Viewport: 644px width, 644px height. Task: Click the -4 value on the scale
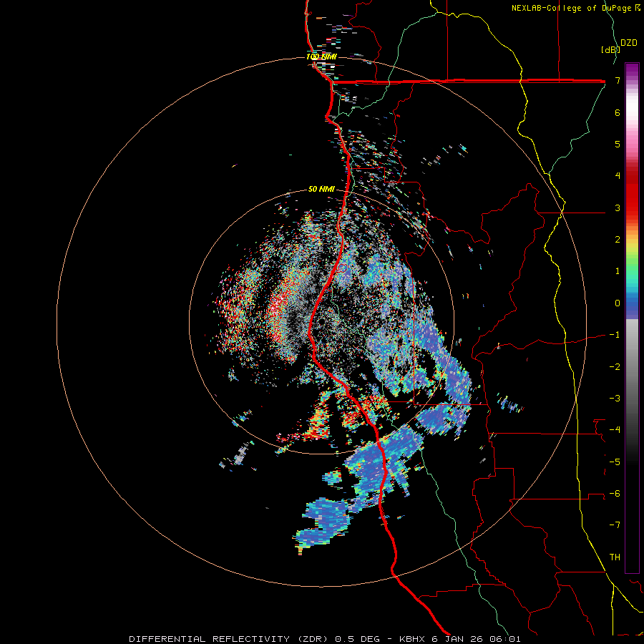tap(615, 430)
